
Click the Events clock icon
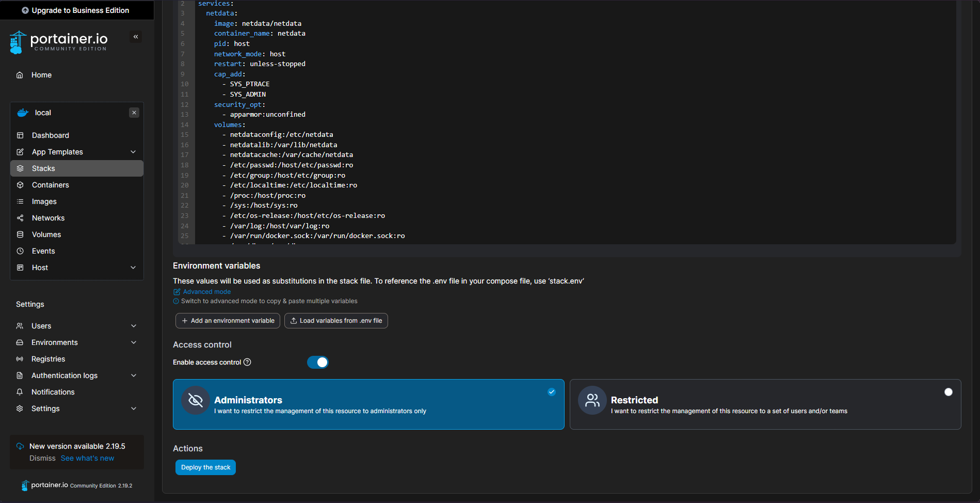21,250
